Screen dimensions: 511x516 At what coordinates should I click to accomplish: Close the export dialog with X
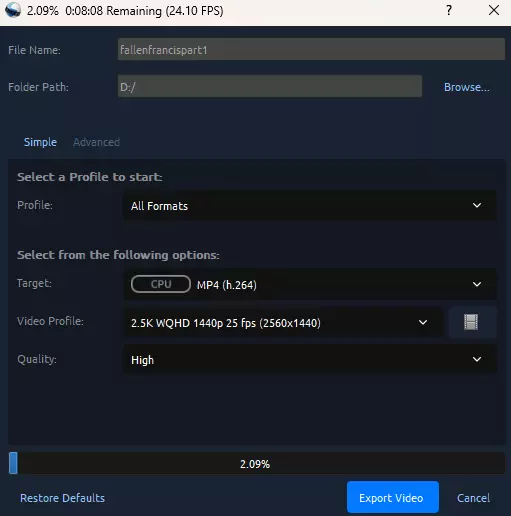[x=494, y=10]
